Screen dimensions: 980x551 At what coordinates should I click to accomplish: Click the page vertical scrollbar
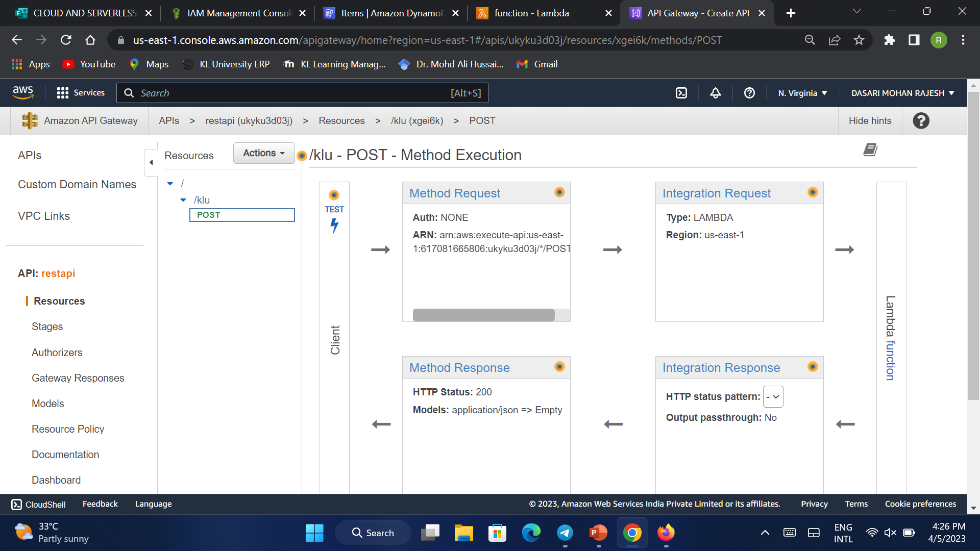pos(973,245)
